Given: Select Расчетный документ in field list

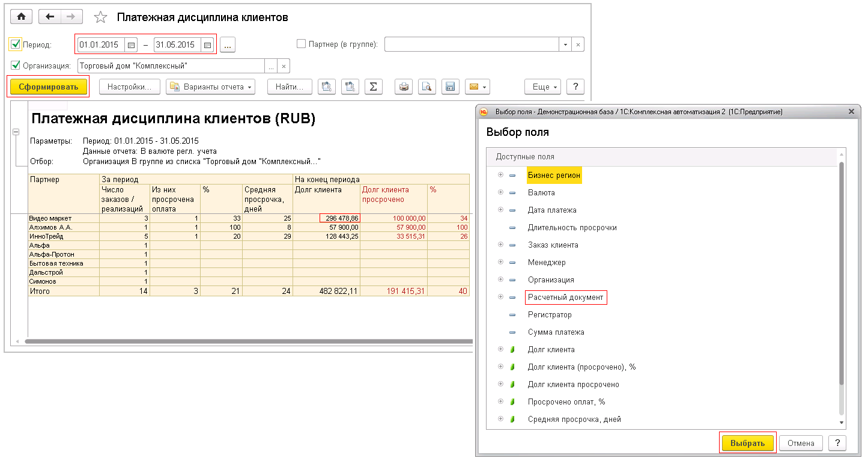Looking at the screenshot, I should [566, 298].
